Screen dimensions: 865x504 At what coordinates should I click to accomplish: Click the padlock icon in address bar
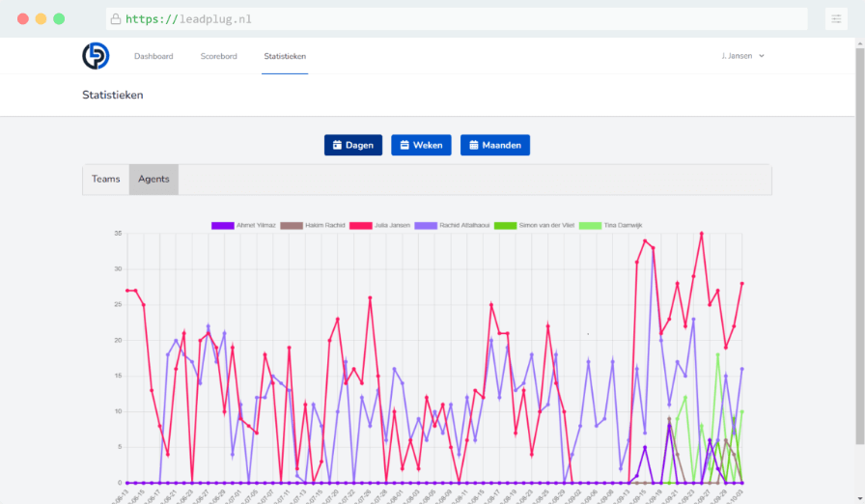[x=116, y=19]
